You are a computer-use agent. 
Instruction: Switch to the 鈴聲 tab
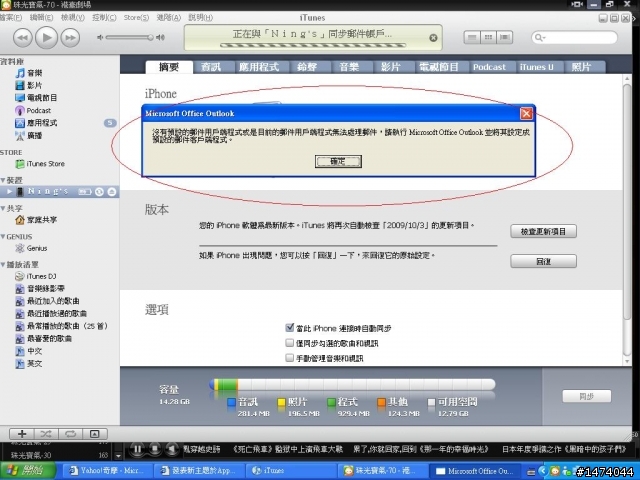[307, 67]
